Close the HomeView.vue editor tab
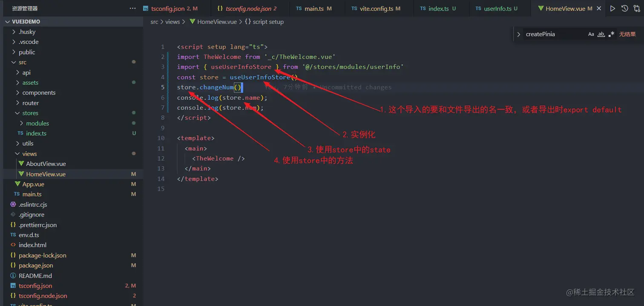644x306 pixels. pos(599,9)
